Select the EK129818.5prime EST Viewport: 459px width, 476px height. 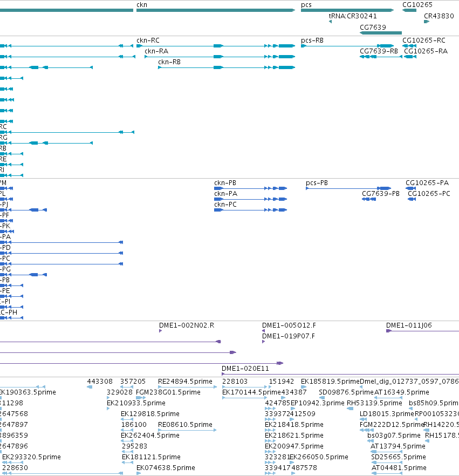click(x=127, y=419)
